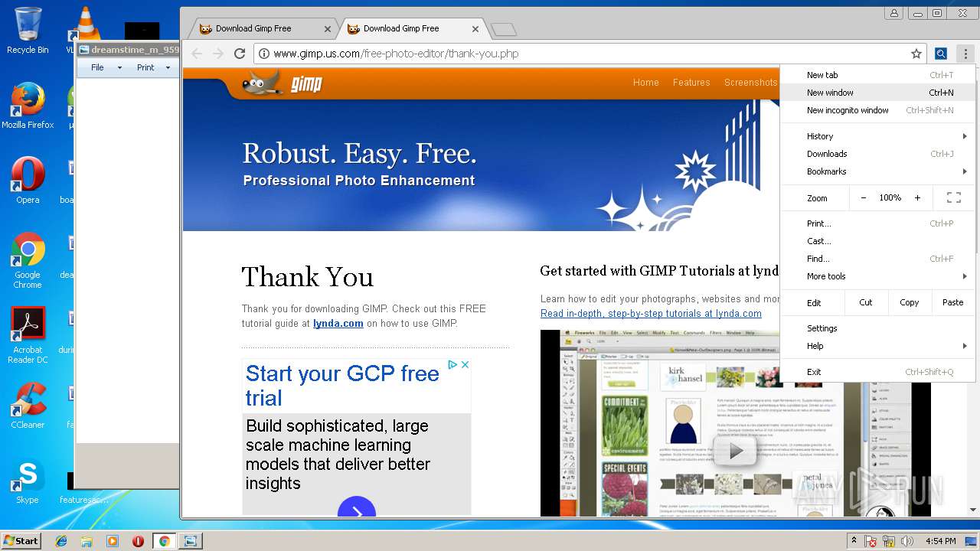Open Downloads from Chrome menu
This screenshot has width=980, height=551.
coord(878,154)
